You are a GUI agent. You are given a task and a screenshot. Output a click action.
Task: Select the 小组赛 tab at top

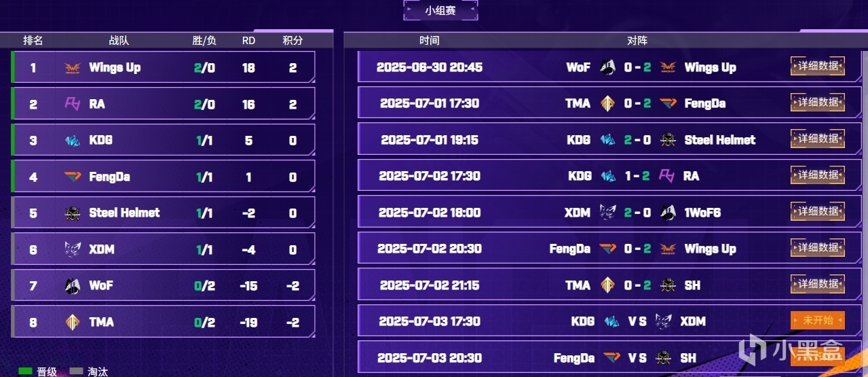coord(440,10)
